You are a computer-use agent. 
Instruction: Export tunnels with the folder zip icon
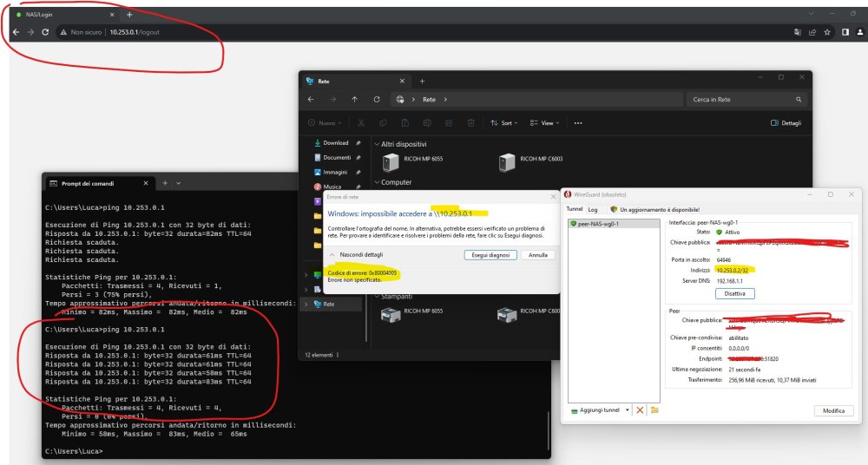pyautogui.click(x=654, y=410)
